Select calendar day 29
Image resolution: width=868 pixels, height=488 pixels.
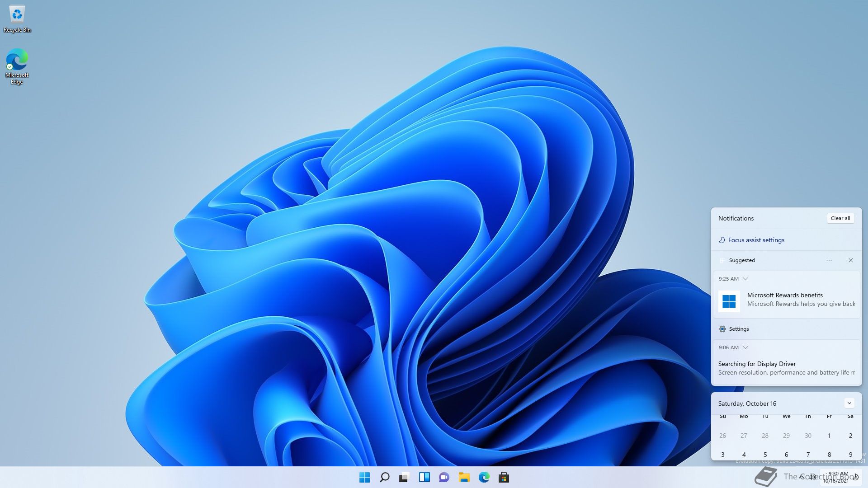786,436
